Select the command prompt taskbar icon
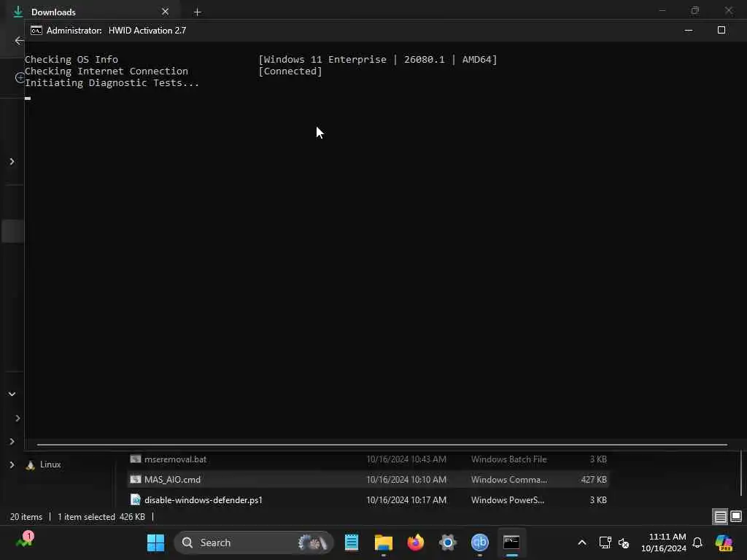 pyautogui.click(x=511, y=542)
